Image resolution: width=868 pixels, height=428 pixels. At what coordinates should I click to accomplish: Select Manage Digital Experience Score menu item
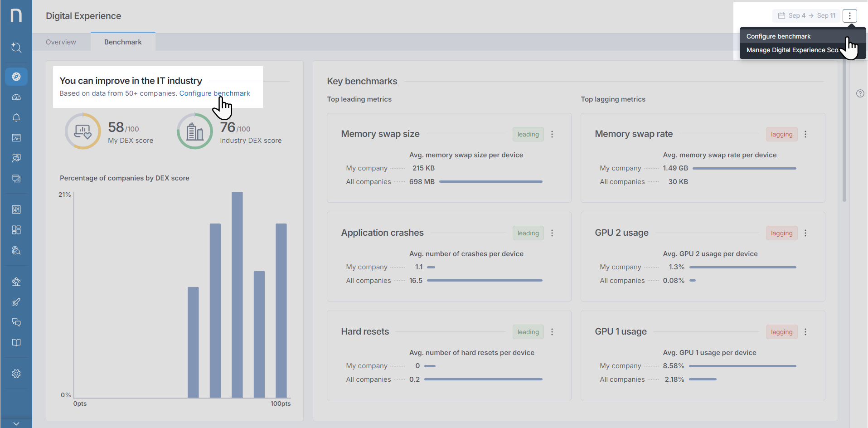point(792,50)
